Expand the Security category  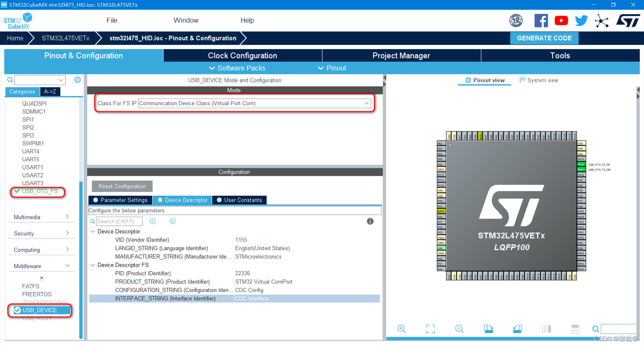(x=42, y=233)
